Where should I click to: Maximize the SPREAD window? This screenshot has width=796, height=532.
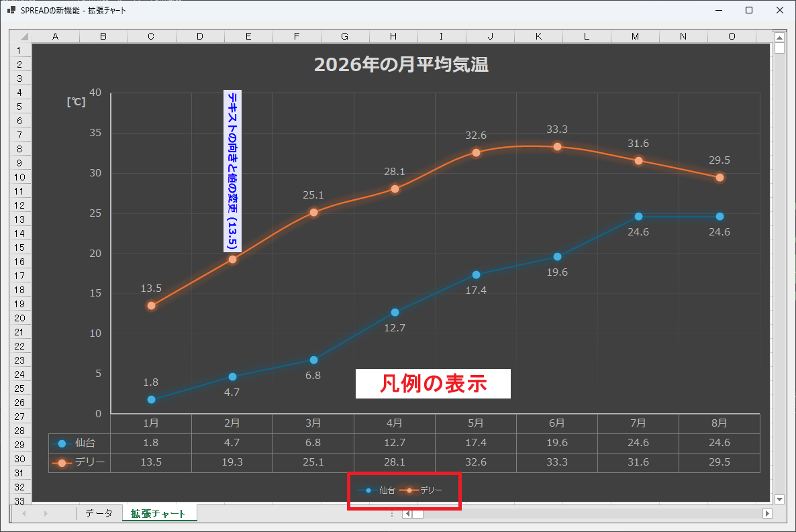749,10
